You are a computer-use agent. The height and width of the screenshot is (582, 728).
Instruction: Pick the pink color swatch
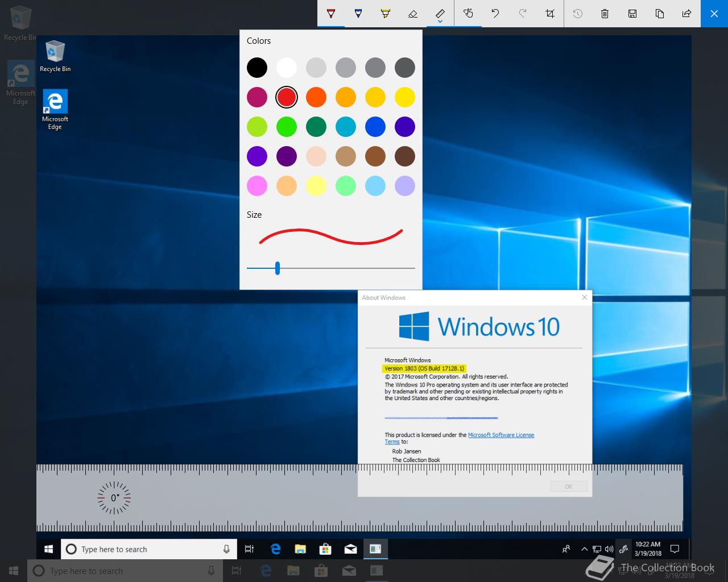pyautogui.click(x=257, y=186)
